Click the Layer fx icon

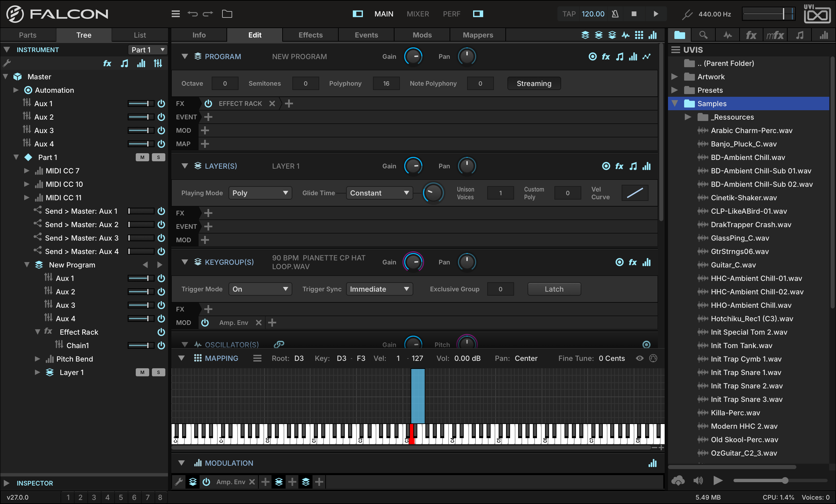[x=619, y=166]
